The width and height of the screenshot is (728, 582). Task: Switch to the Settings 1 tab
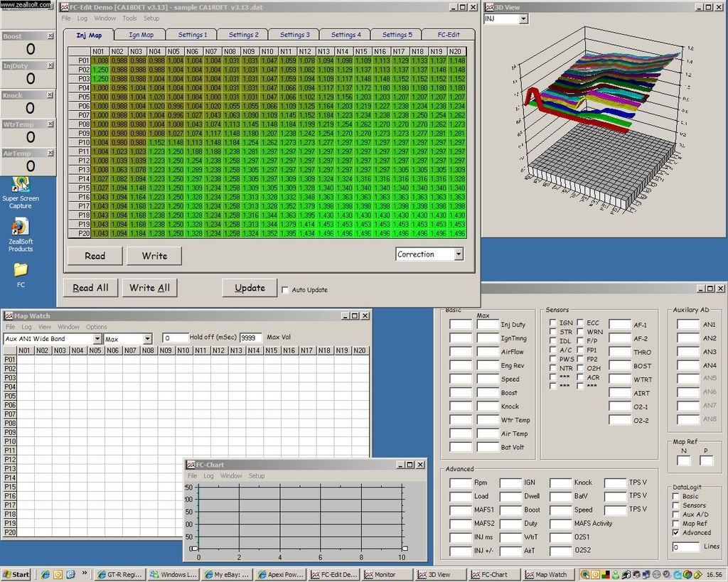(x=192, y=35)
